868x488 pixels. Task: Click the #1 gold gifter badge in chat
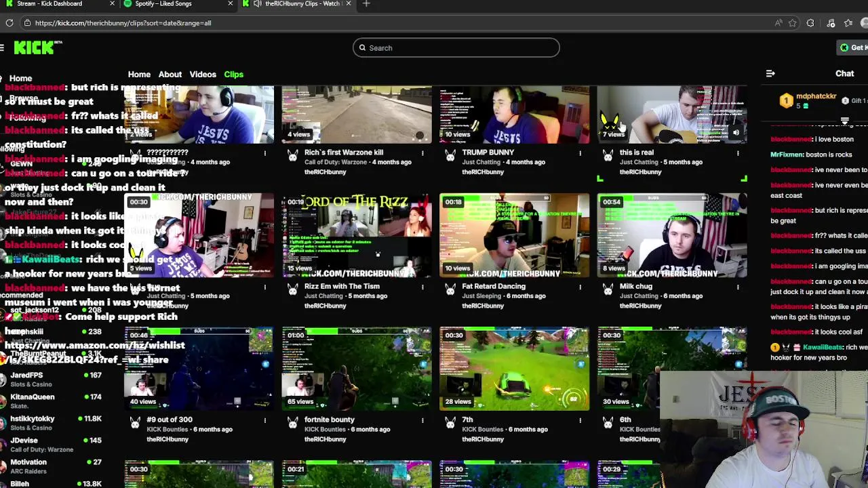(786, 101)
